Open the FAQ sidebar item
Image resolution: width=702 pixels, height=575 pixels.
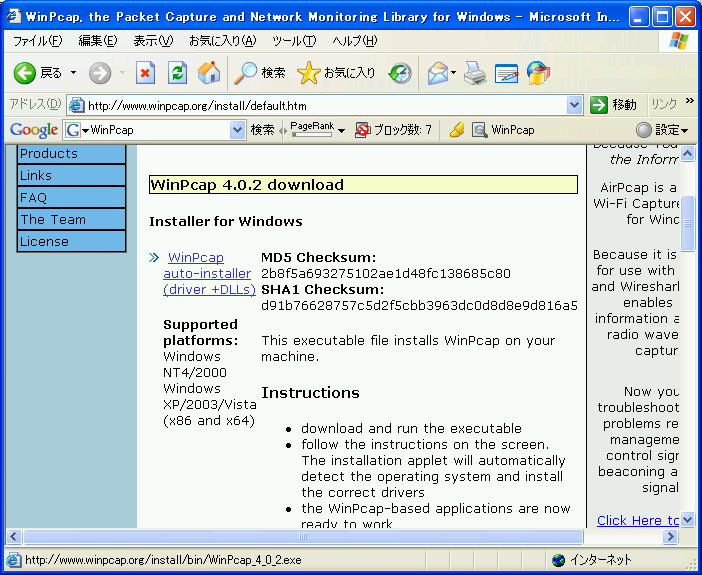point(72,197)
